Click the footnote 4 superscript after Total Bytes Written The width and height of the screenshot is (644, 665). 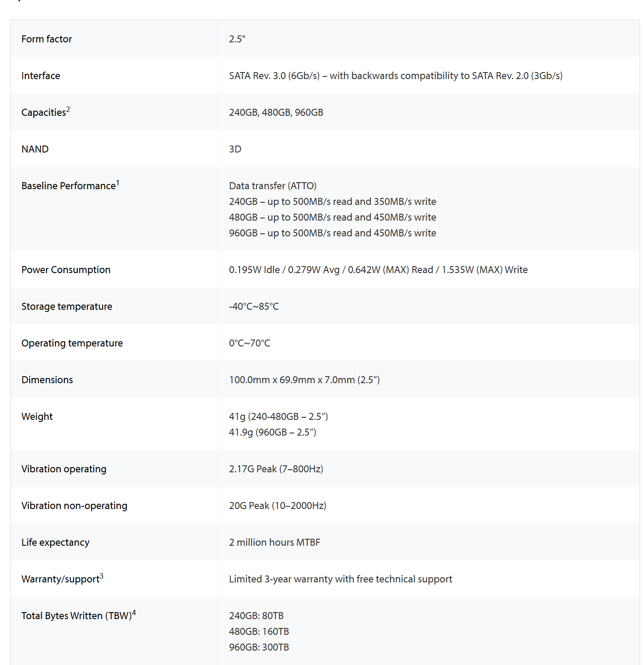point(134,613)
